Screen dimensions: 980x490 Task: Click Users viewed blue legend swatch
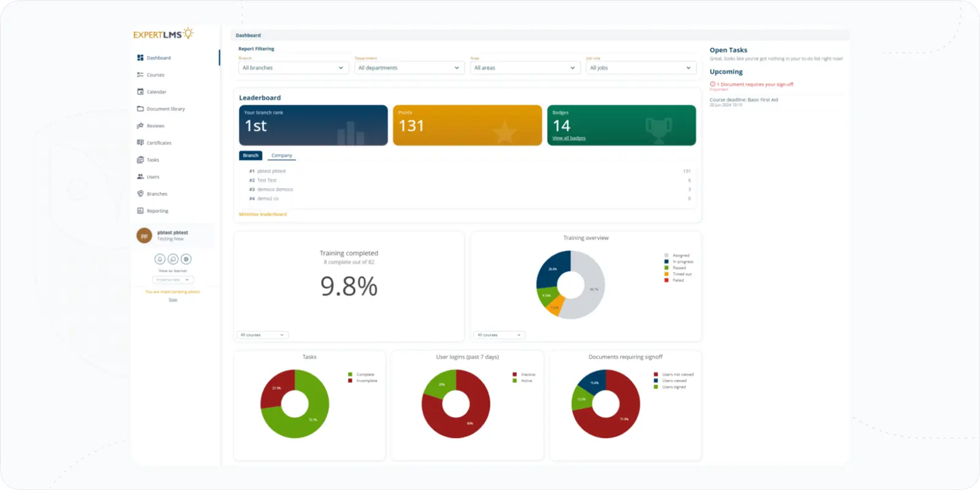(655, 381)
